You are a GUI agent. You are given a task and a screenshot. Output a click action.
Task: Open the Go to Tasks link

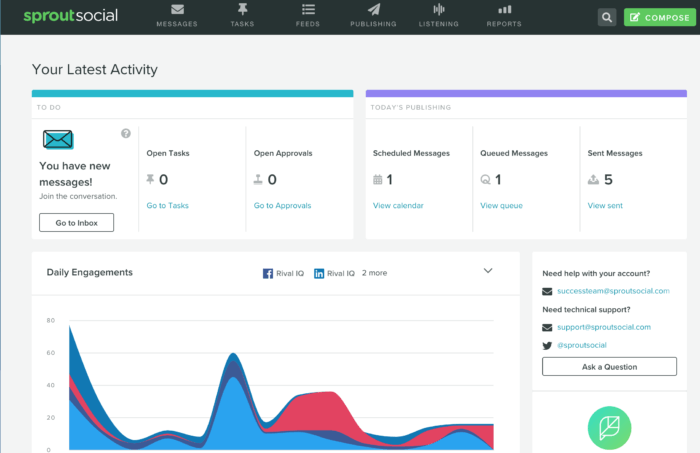[x=167, y=206]
